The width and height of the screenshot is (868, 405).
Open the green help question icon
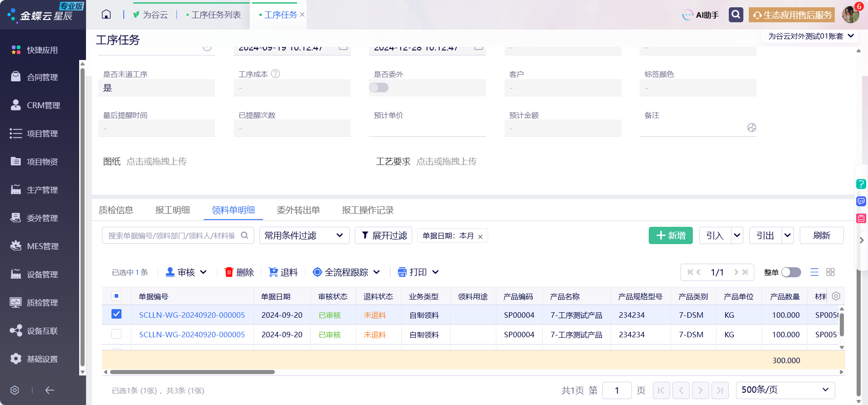861,184
